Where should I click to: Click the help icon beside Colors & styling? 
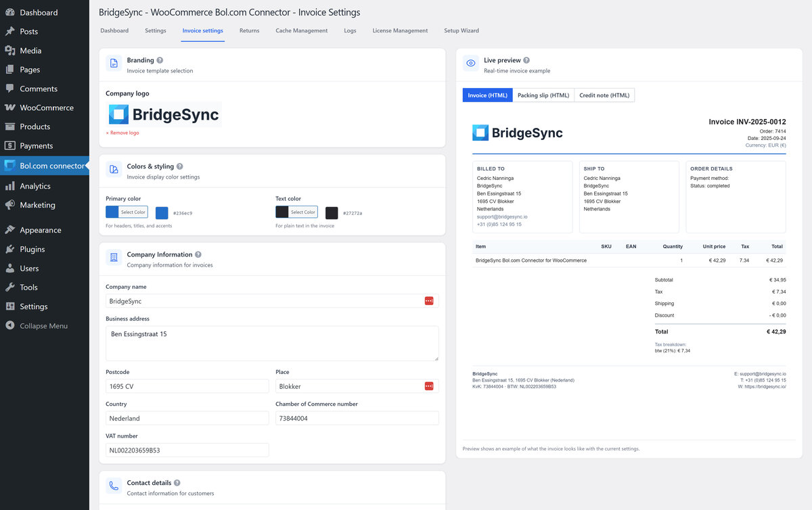pos(179,166)
